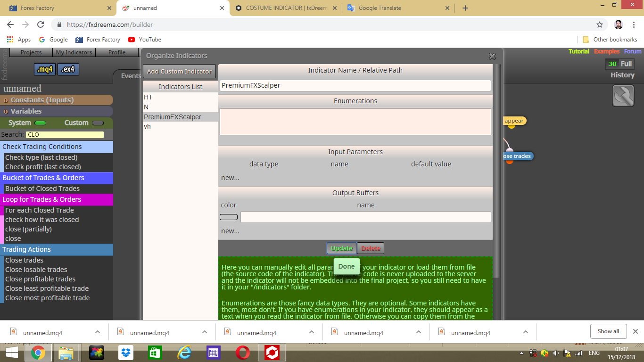Click the Update button
This screenshot has height=362, width=644.
coord(342,248)
